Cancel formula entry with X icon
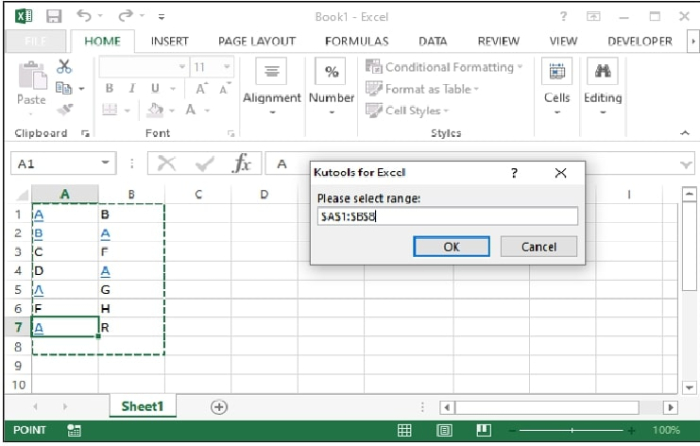 click(x=167, y=163)
